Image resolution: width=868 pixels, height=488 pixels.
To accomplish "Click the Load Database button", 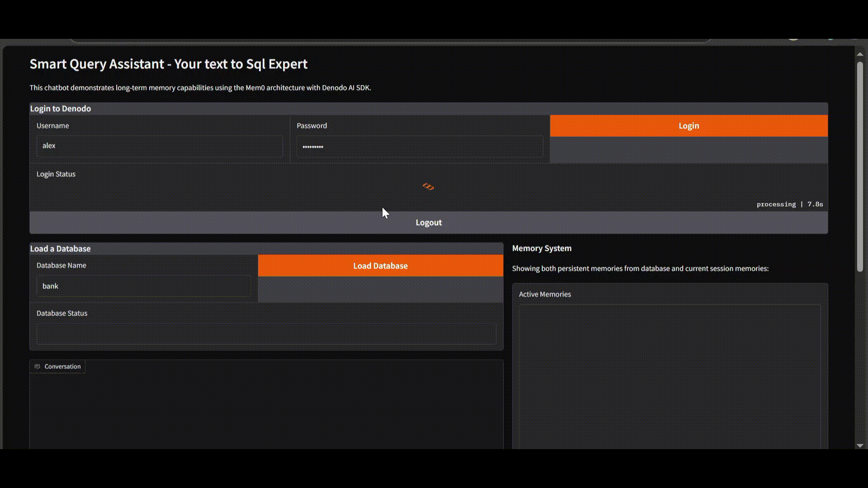I will [380, 266].
